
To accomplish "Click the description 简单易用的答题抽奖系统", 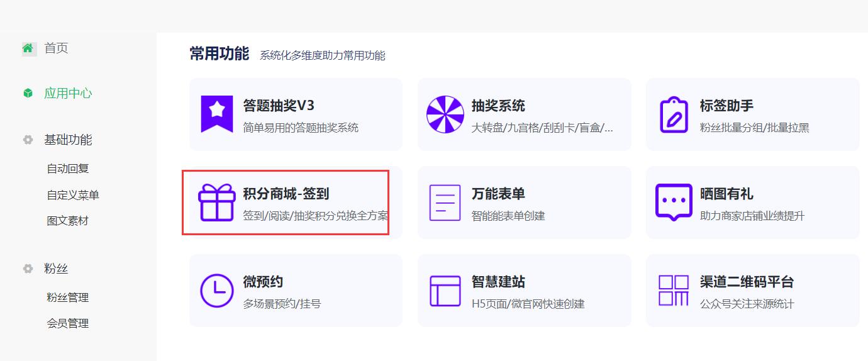I will (301, 128).
